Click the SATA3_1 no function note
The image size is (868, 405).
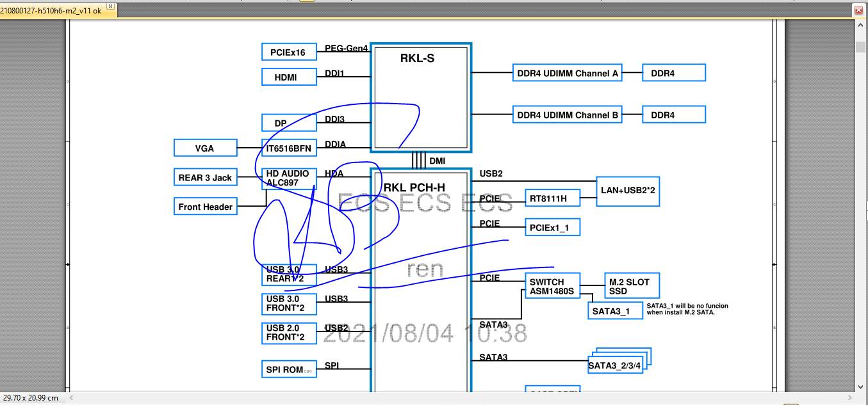tap(687, 309)
